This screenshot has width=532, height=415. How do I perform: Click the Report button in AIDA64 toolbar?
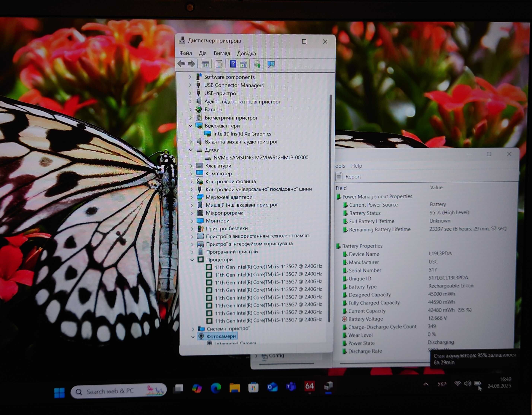[348, 177]
